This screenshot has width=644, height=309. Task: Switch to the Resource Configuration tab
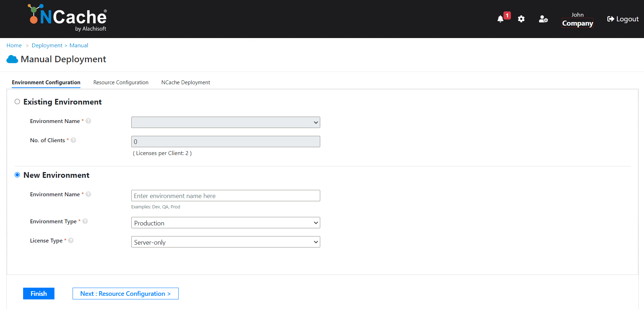(121, 82)
